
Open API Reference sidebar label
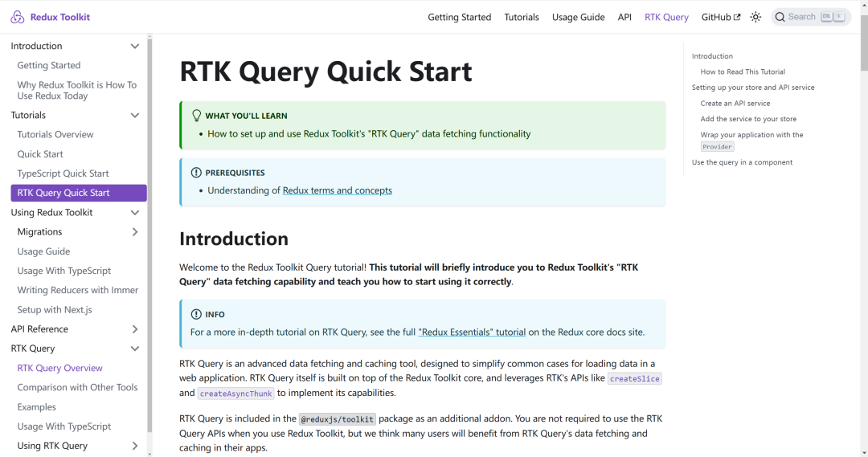pos(39,329)
